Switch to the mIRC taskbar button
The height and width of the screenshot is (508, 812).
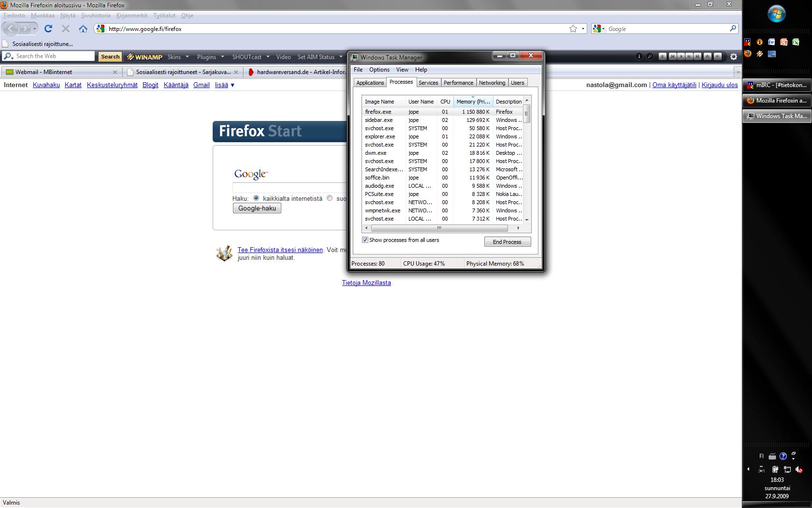click(777, 85)
